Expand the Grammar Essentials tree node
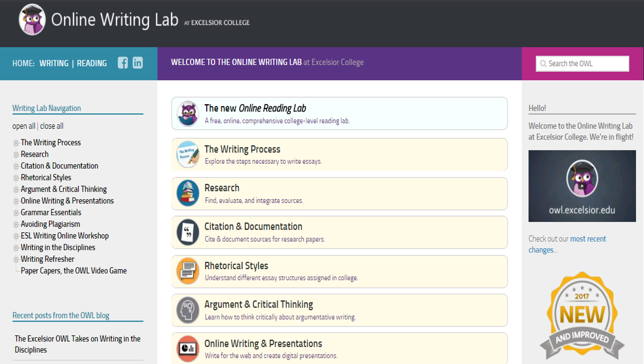Viewport: 644px width, 364px height. [16, 213]
